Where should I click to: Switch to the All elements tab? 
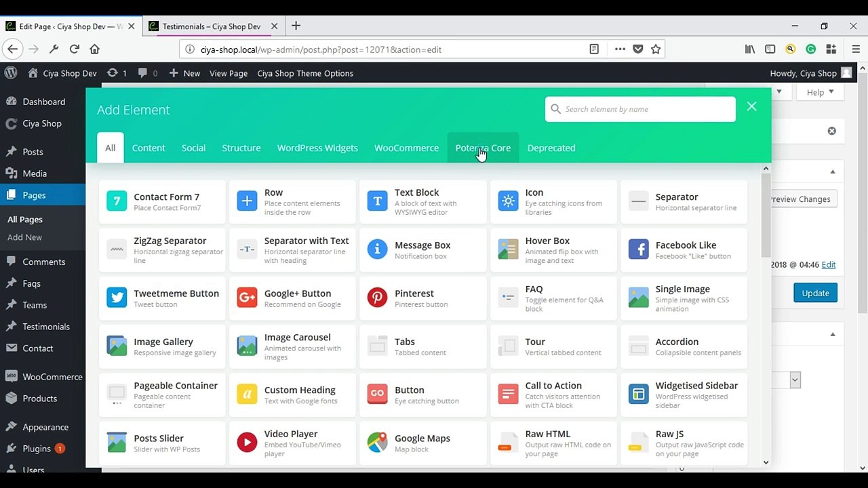click(110, 148)
